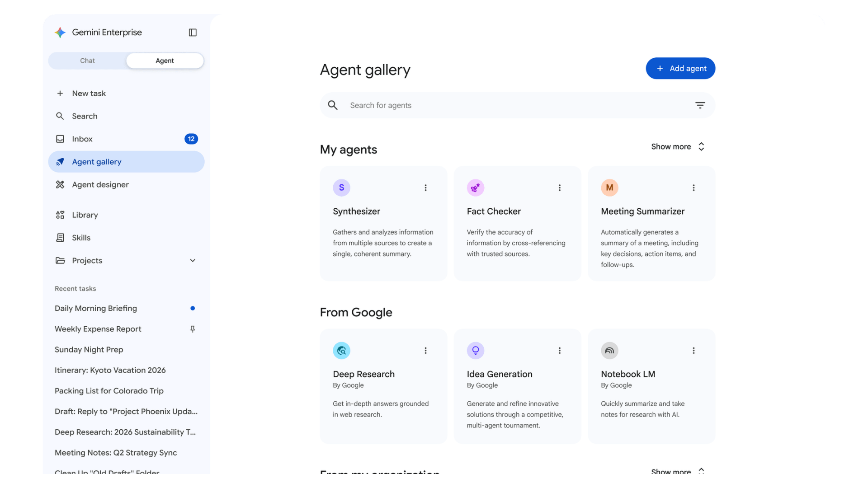
Task: Click the Agent gallery rocket icon
Action: pyautogui.click(x=60, y=162)
